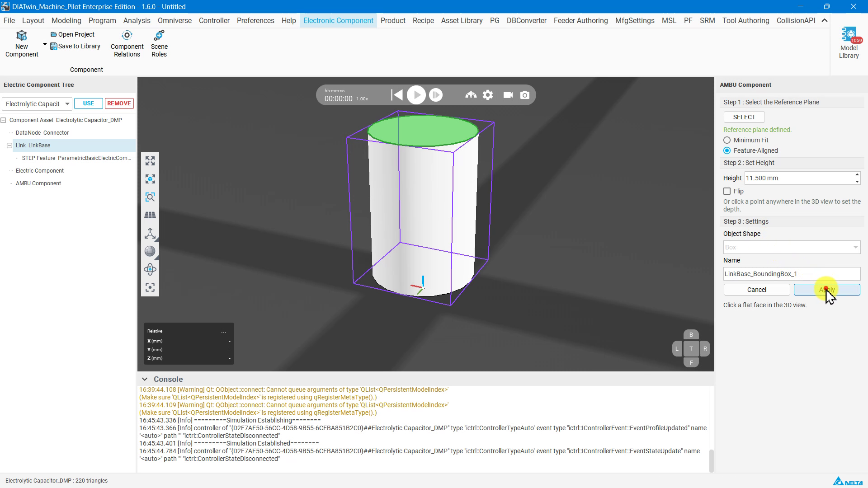Collapse the Console panel chevron

point(145,379)
